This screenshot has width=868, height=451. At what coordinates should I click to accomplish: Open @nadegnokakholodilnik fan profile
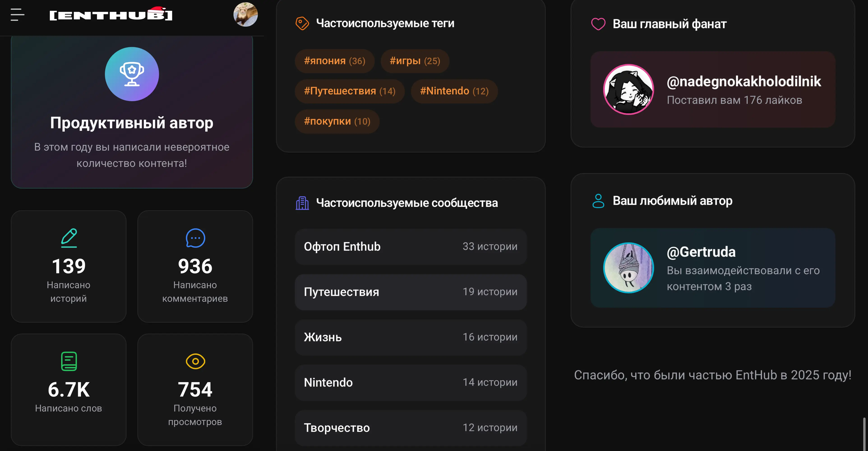click(x=743, y=82)
